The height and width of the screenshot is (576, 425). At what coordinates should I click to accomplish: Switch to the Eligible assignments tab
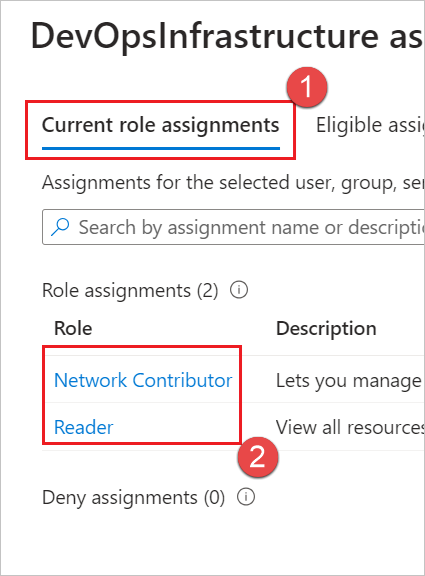(370, 125)
